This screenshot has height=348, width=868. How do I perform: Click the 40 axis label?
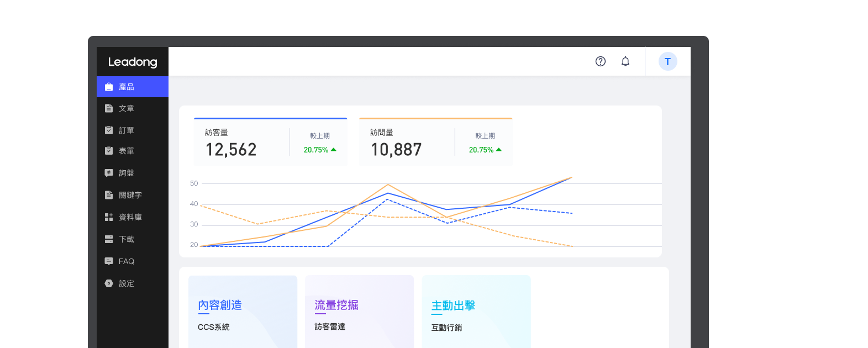pyautogui.click(x=194, y=204)
